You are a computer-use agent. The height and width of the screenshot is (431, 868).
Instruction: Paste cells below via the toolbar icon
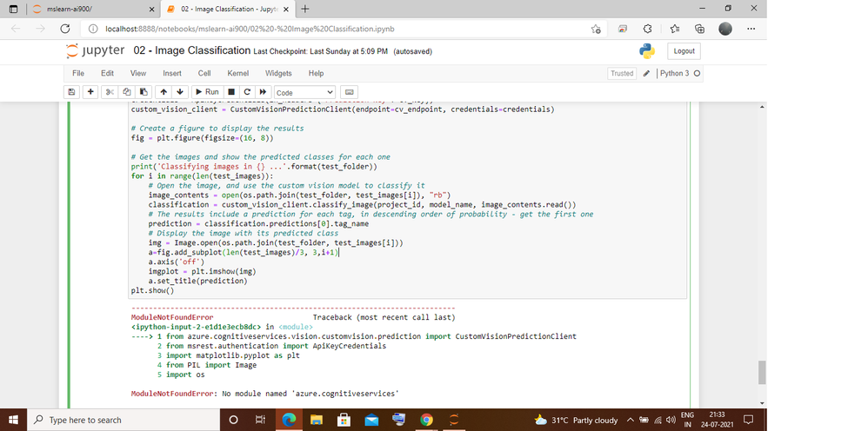tap(144, 92)
